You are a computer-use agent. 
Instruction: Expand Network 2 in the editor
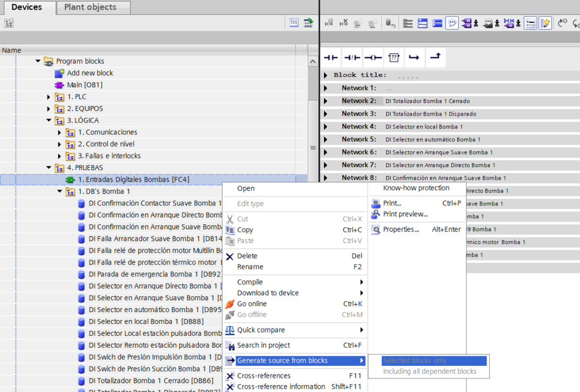(326, 101)
